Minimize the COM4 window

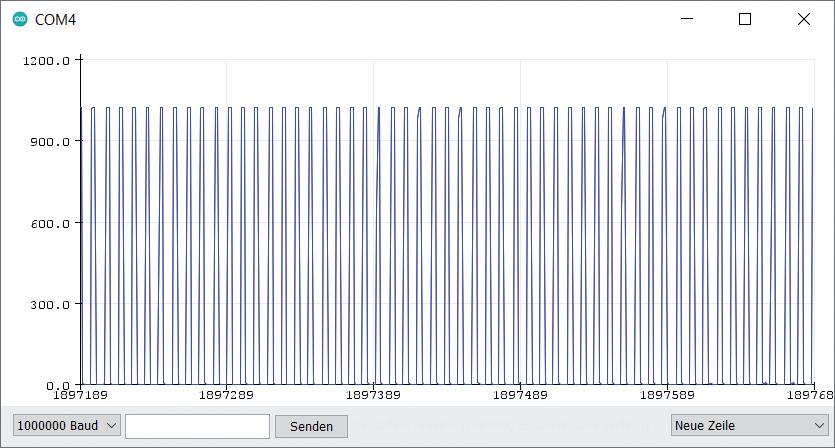[687, 19]
